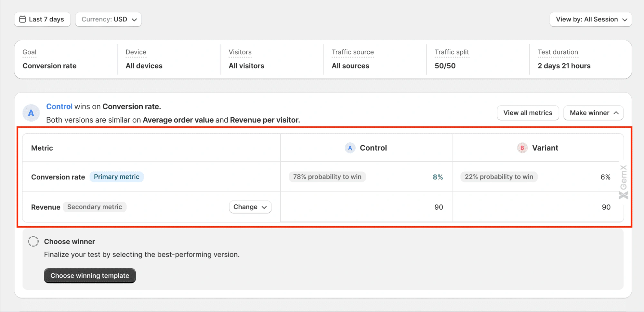Click the GemX logo watermark
644x312 pixels.
623,182
